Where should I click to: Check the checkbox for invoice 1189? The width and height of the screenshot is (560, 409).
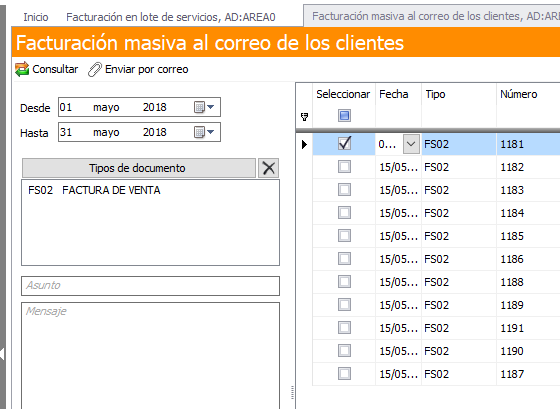[344, 305]
